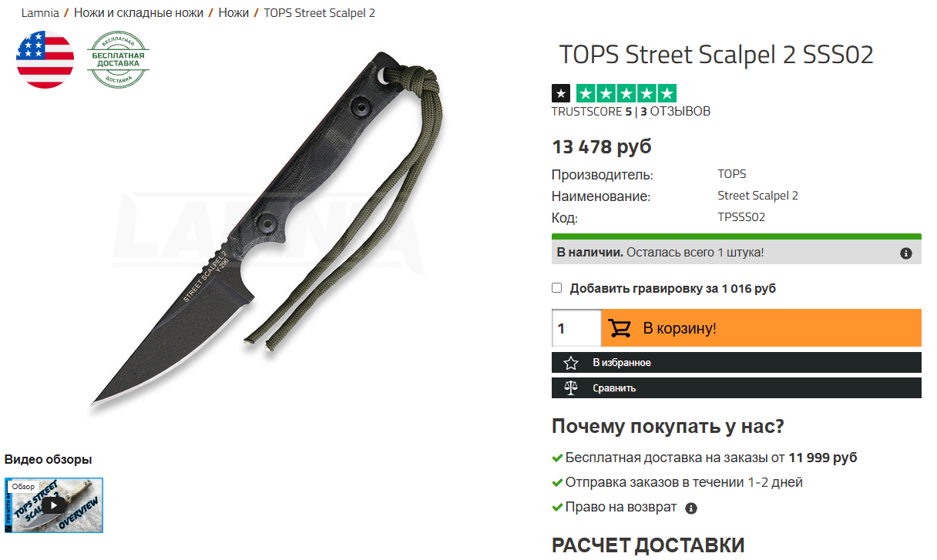This screenshot has width=937, height=560.
Task: Enable the add engraving checkbox
Action: (x=557, y=288)
